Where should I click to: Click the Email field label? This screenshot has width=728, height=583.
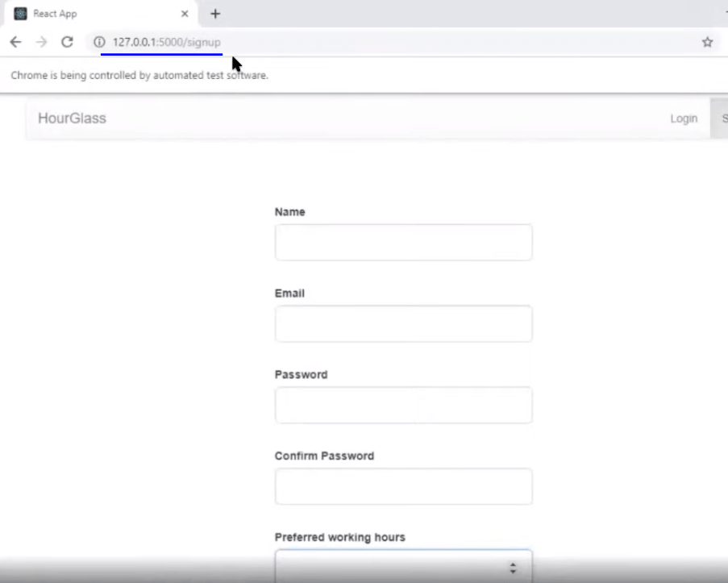[x=289, y=294]
